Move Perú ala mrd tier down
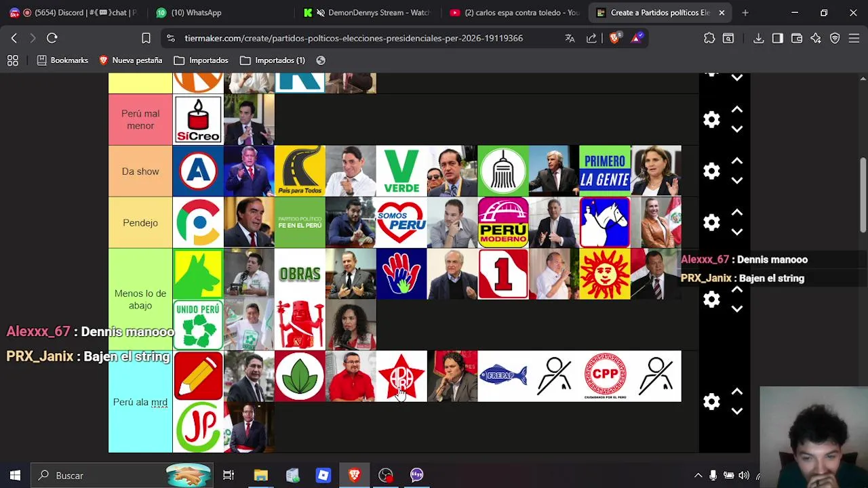This screenshot has width=868, height=488. pos(737,411)
